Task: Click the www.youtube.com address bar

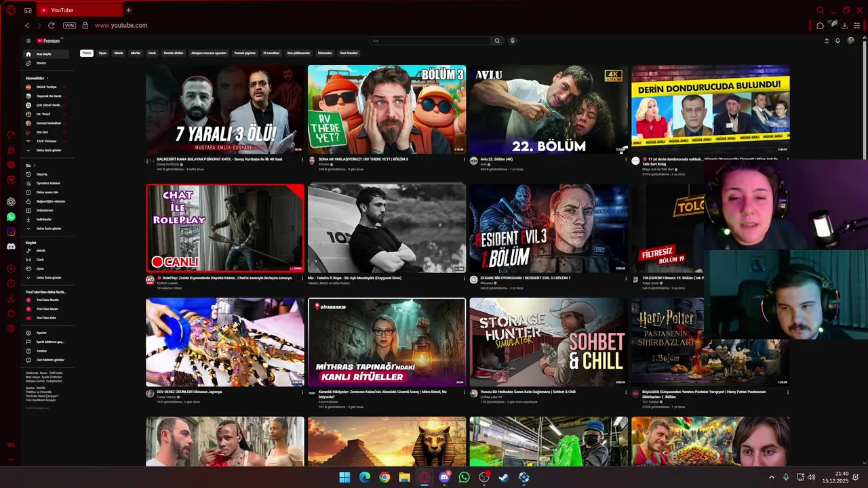Action: point(121,25)
